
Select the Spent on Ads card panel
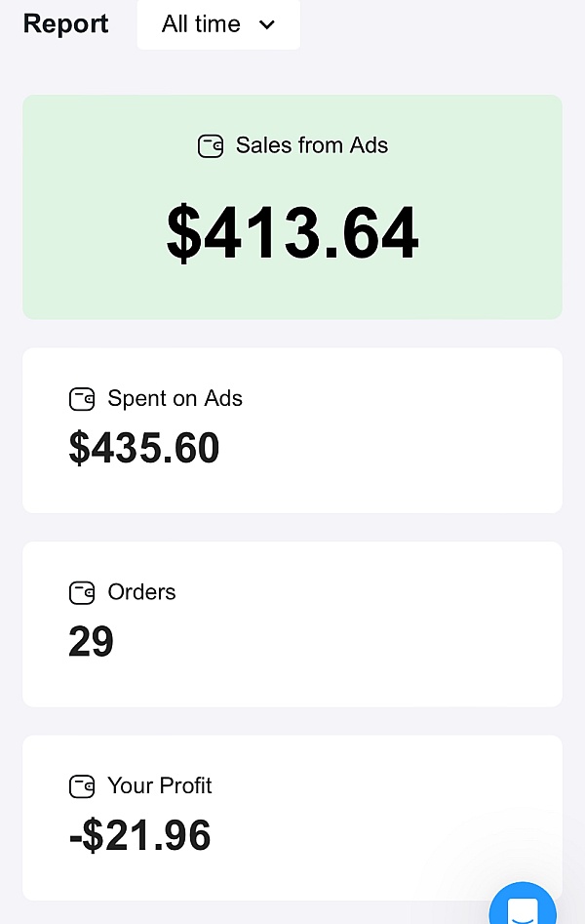292,430
